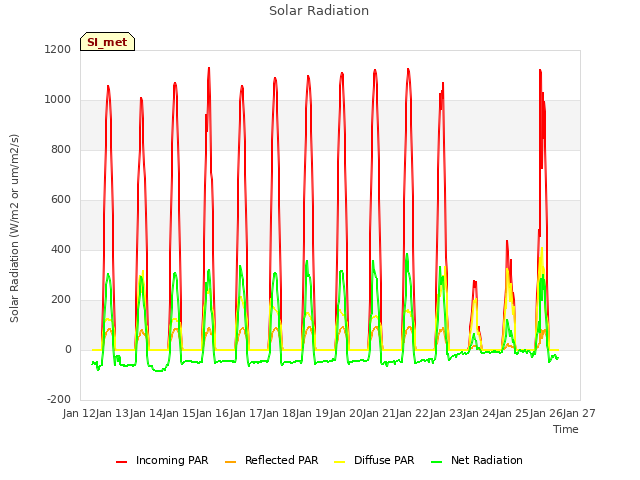Click the Jan 23 x-axis tick label
The width and height of the screenshot is (640, 480).
coord(446,413)
